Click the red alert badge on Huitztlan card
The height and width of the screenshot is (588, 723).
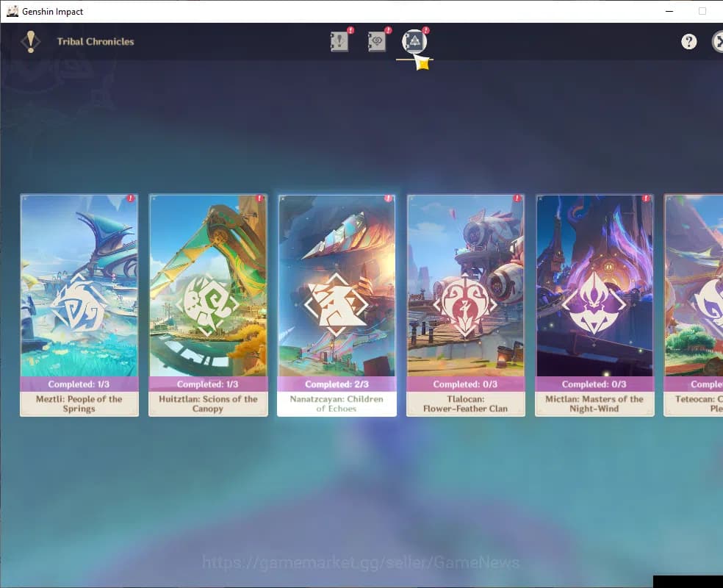[x=259, y=198]
